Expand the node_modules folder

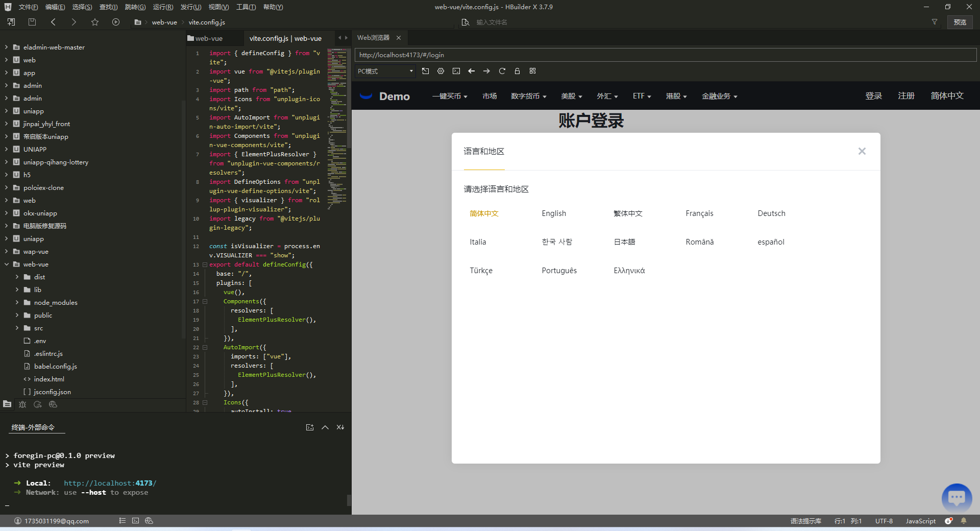click(17, 302)
